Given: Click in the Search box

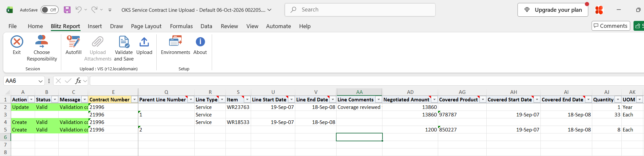Looking at the screenshot, I should point(360,10).
